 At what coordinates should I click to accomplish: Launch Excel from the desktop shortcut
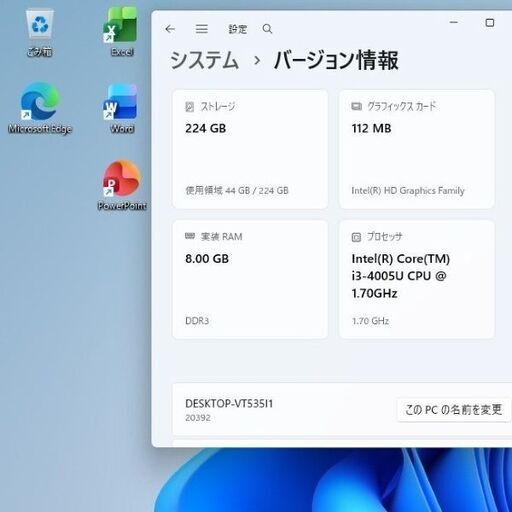pos(122,32)
